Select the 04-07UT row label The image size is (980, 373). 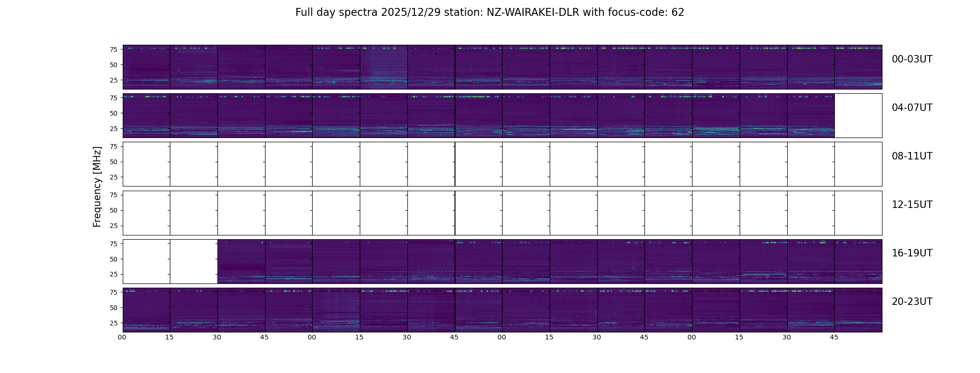point(912,108)
